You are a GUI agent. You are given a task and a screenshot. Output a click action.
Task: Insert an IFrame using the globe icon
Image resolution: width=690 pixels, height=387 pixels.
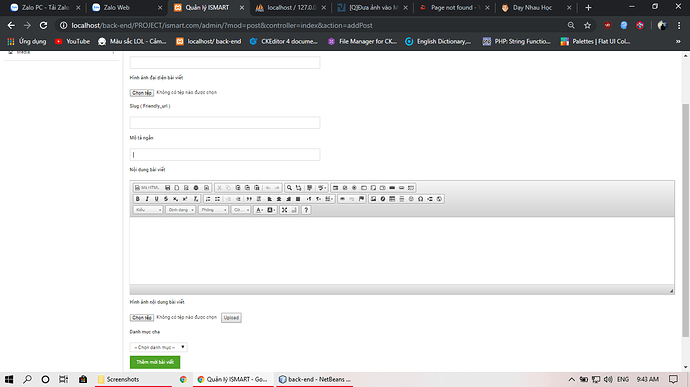[x=439, y=199]
